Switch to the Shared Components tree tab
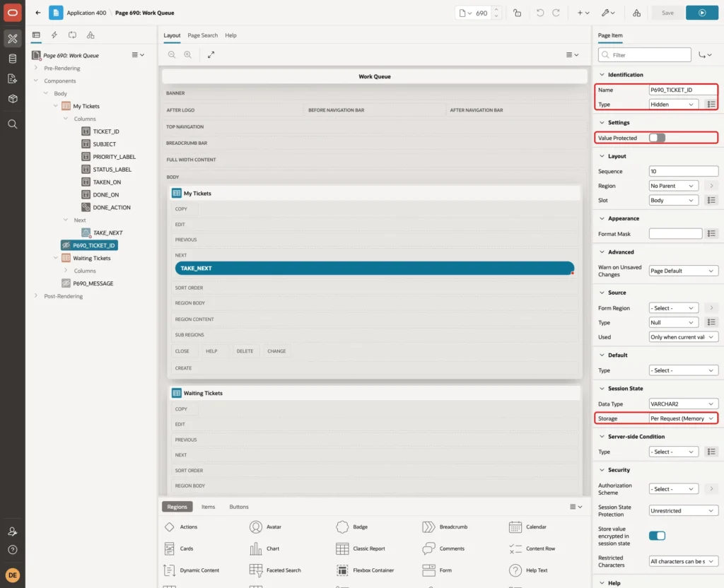 pos(90,35)
